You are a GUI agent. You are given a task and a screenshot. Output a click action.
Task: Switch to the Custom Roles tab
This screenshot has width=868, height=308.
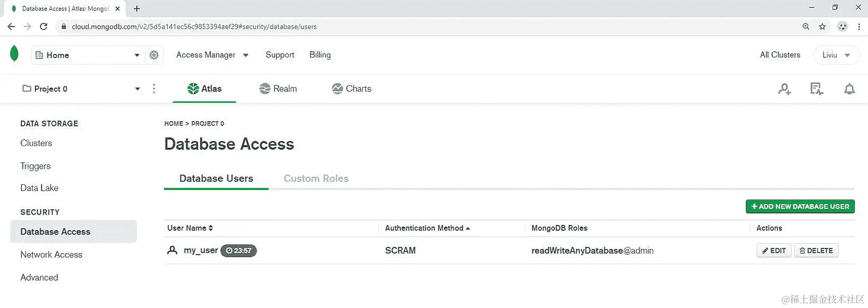click(316, 179)
